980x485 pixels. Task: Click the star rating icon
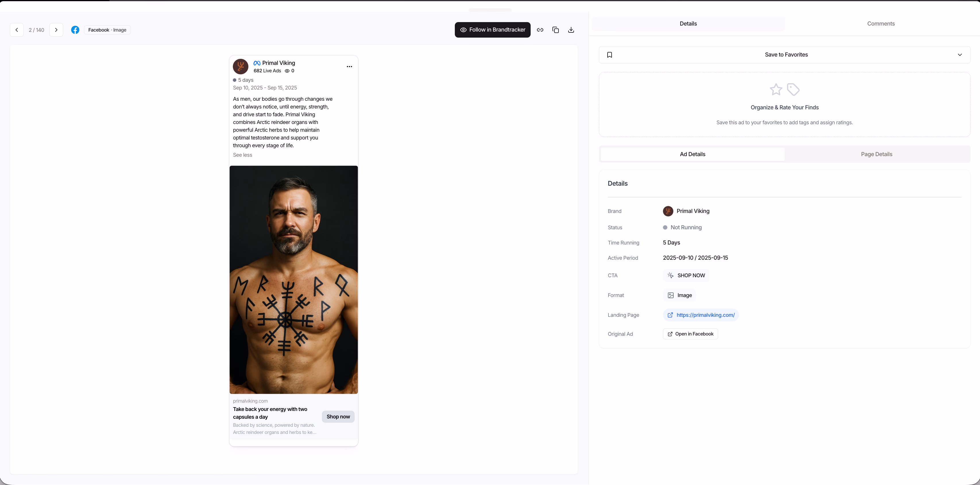click(x=776, y=90)
